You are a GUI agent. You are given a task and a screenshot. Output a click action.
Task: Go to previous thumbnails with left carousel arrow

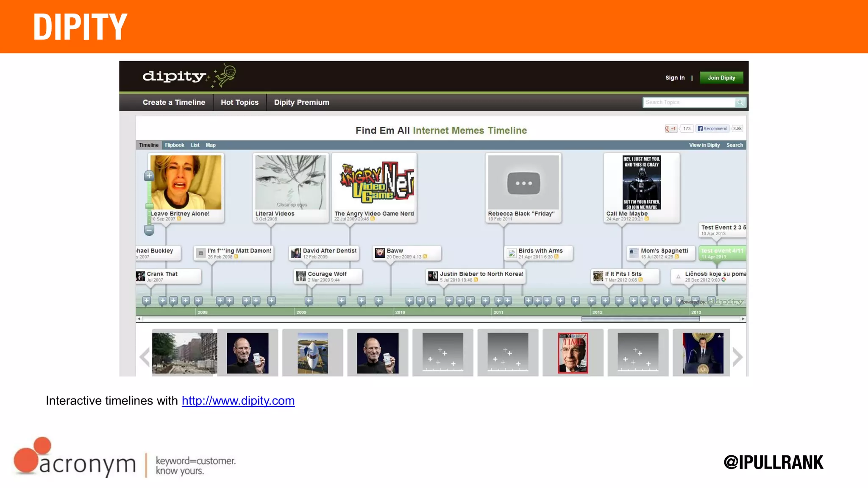click(145, 357)
